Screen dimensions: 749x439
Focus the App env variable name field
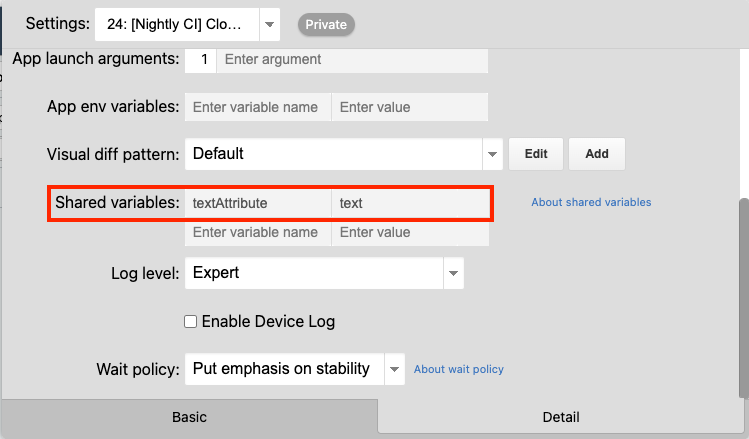pyautogui.click(x=258, y=107)
